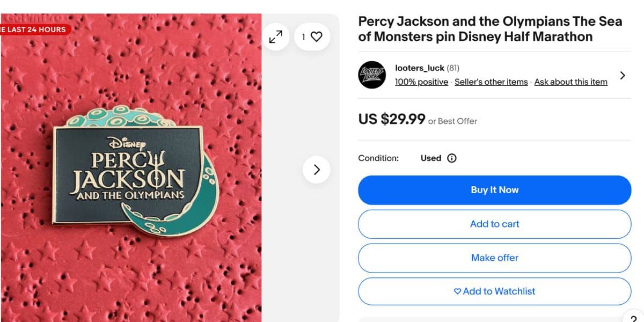Open the looters_luck seller avatar
The width and height of the screenshot is (644, 322).
coord(372,75)
